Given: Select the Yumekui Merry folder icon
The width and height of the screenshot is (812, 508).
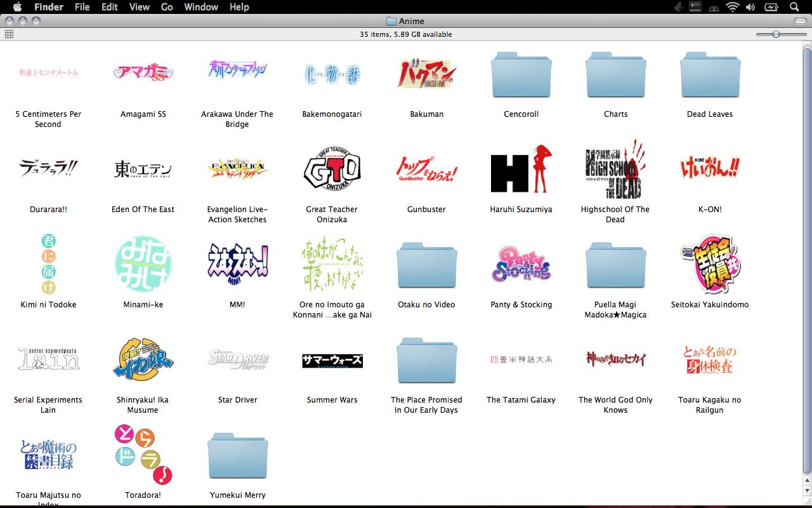Looking at the screenshot, I should click(238, 457).
